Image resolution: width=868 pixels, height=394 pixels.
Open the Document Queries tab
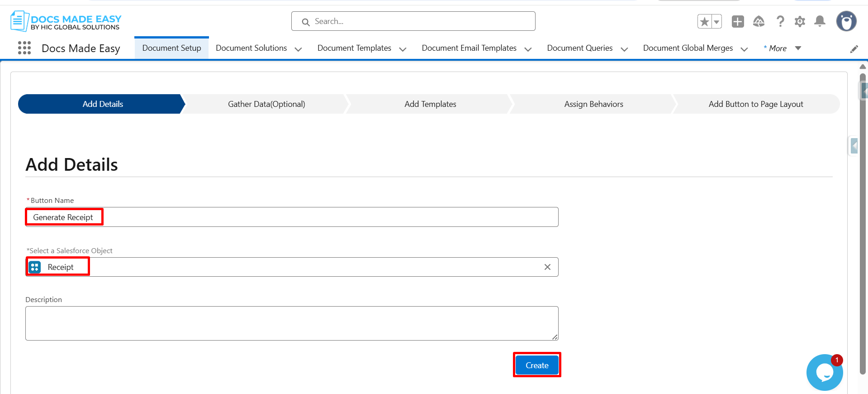coord(579,48)
